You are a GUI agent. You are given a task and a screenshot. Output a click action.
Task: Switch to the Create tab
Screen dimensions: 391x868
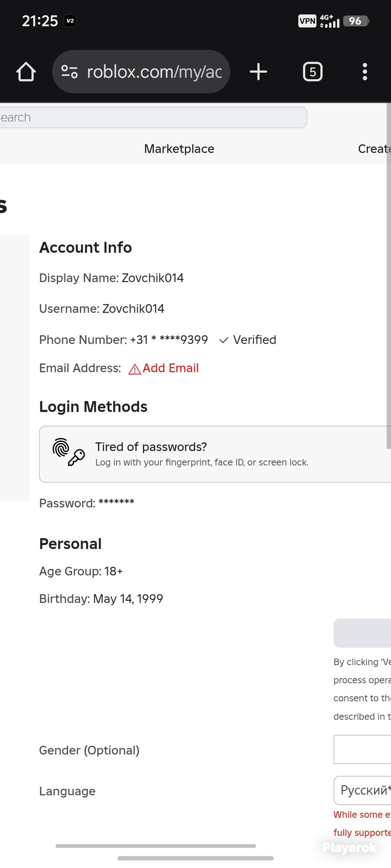[374, 149]
